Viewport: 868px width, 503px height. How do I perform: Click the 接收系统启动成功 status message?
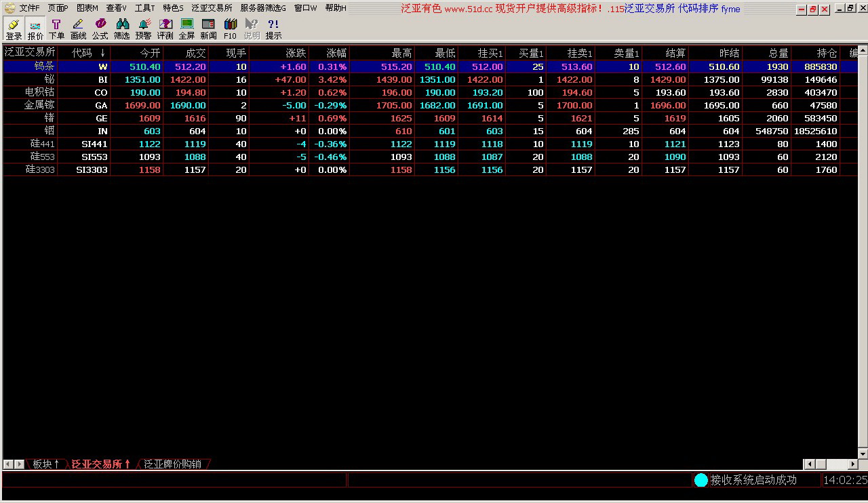tap(753, 480)
